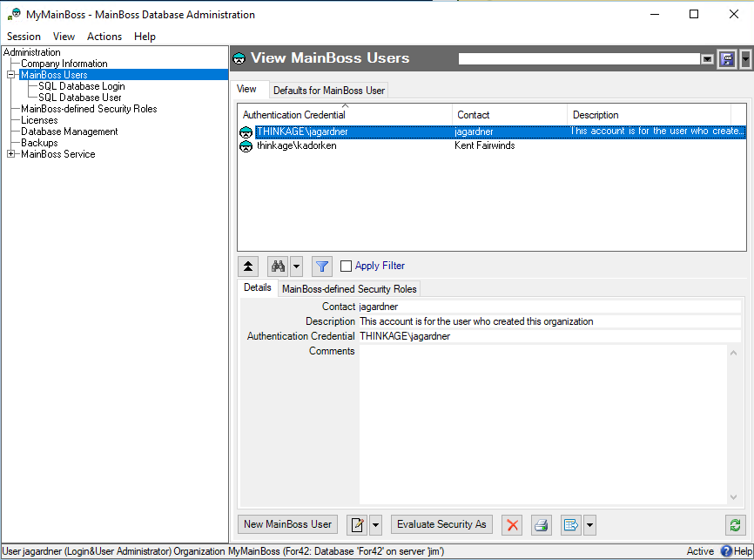The image size is (754, 560).
Task: Select MainBoss Users tree item
Action: (x=54, y=75)
